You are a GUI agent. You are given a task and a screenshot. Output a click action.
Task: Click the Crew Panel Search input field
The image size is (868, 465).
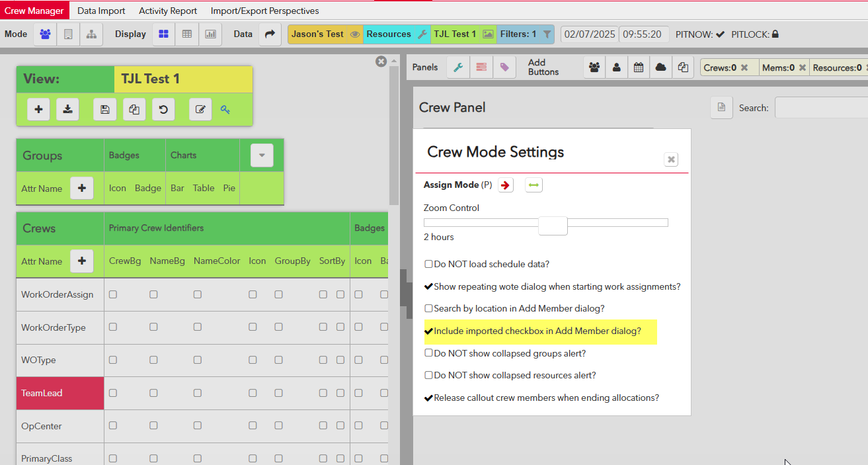coord(821,108)
